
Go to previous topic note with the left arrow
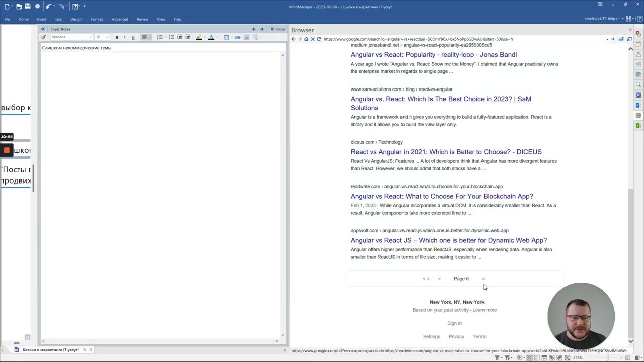point(254,29)
